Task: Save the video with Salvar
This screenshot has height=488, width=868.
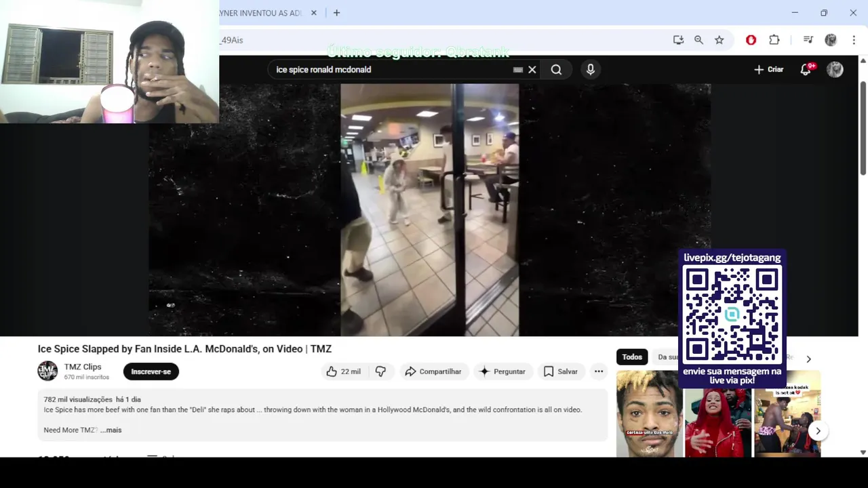Action: coord(560,371)
